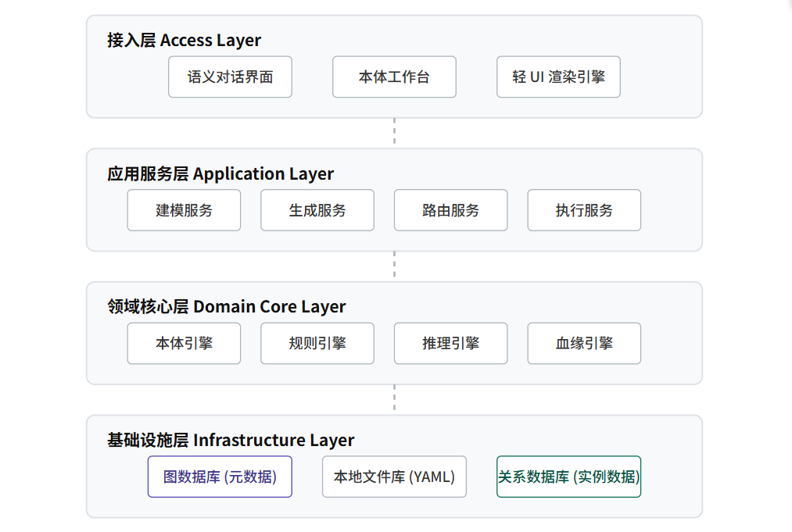Viewport: 792px width, 532px height.
Task: Click the dashed connector above Infrastructure Layer
Action: coord(394,399)
